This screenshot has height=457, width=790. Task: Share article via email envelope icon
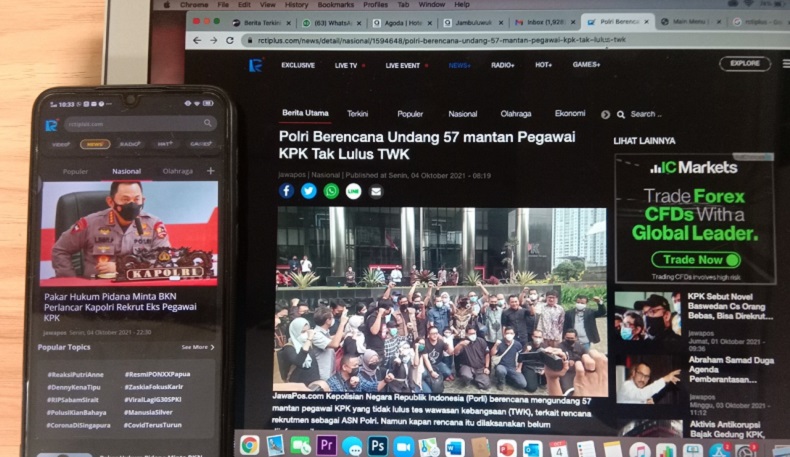coord(376,191)
